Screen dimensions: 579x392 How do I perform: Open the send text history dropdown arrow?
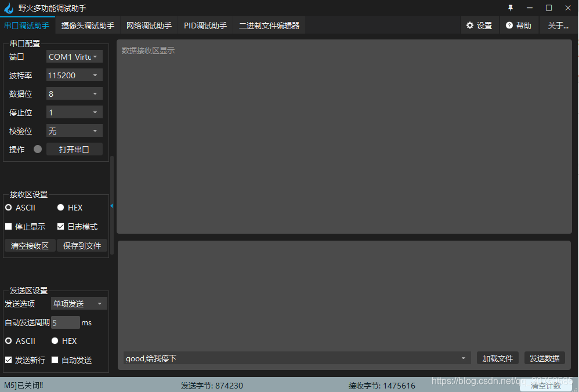(x=464, y=358)
